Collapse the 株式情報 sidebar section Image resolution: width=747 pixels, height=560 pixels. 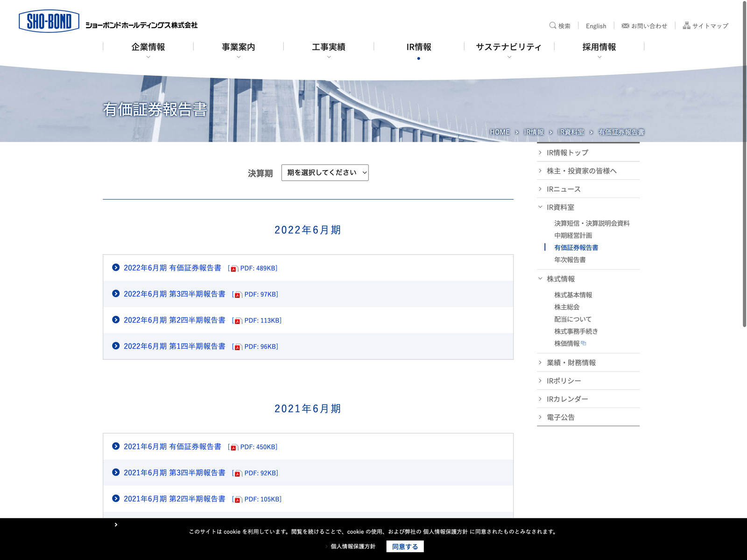click(541, 279)
